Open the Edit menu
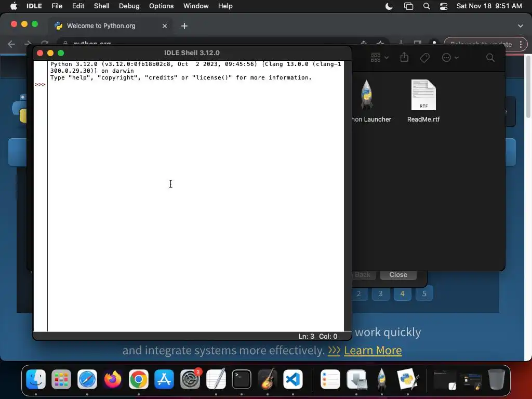Screen dimensions: 532x399 pos(78,6)
